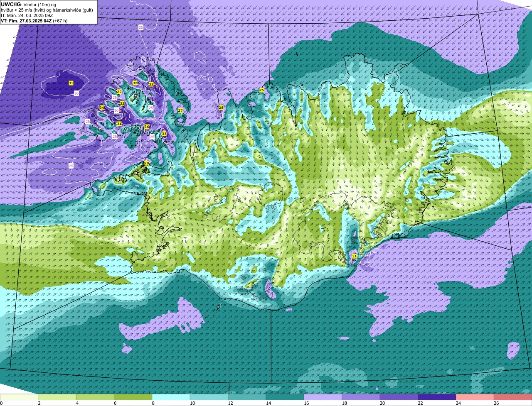Click the yellow 28 max gust label
The width and height of the screenshot is (532, 406).
point(221,108)
